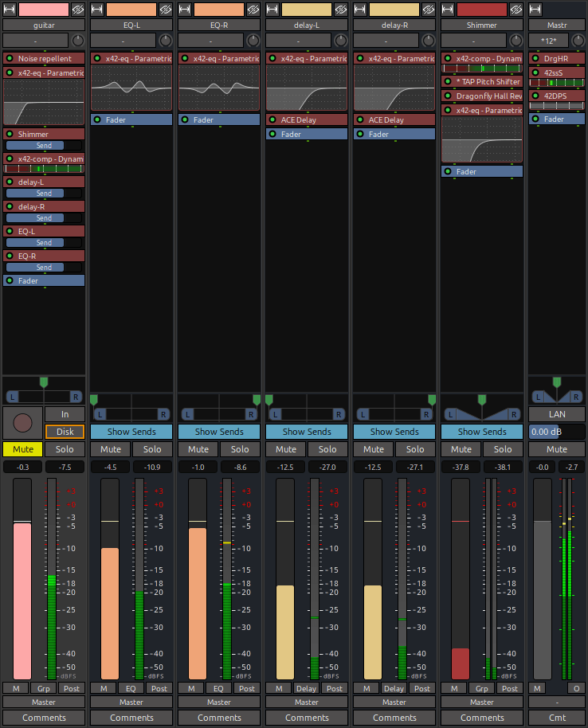
Task: Click the enable LED of Dragonfly Hall Reverb
Action: click(448, 96)
